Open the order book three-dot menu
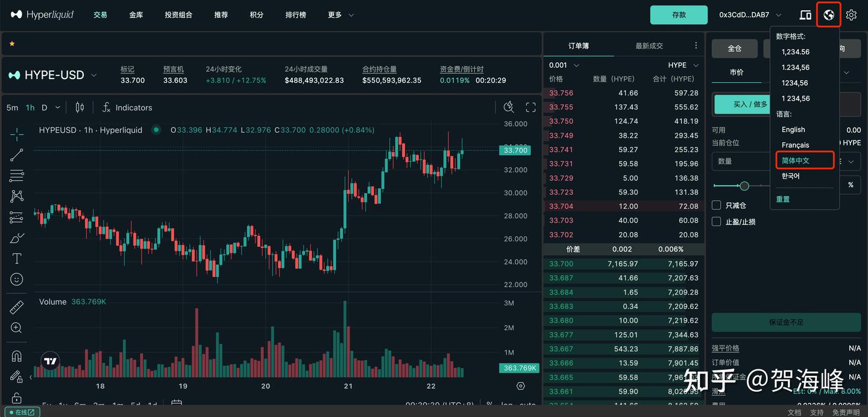This screenshot has width=868, height=417. [x=696, y=45]
